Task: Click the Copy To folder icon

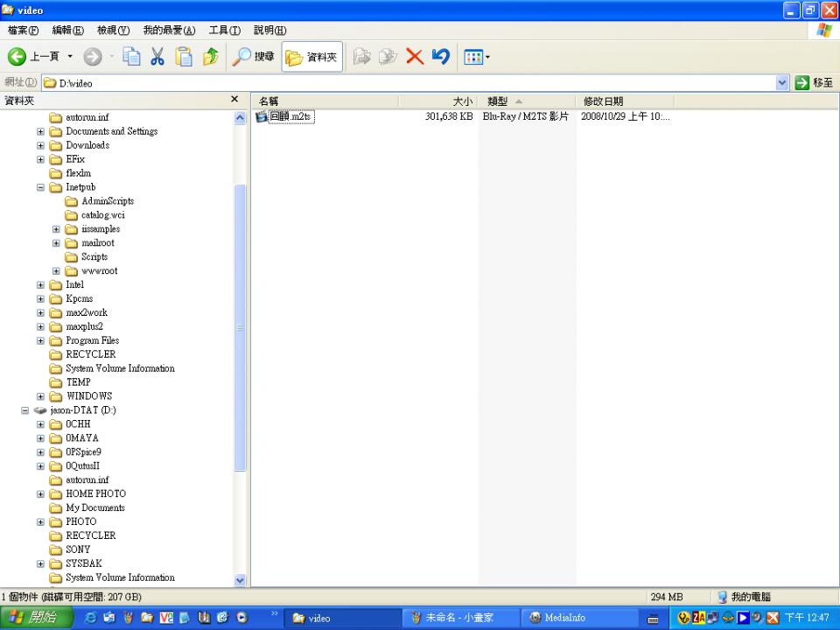Action: coord(388,56)
